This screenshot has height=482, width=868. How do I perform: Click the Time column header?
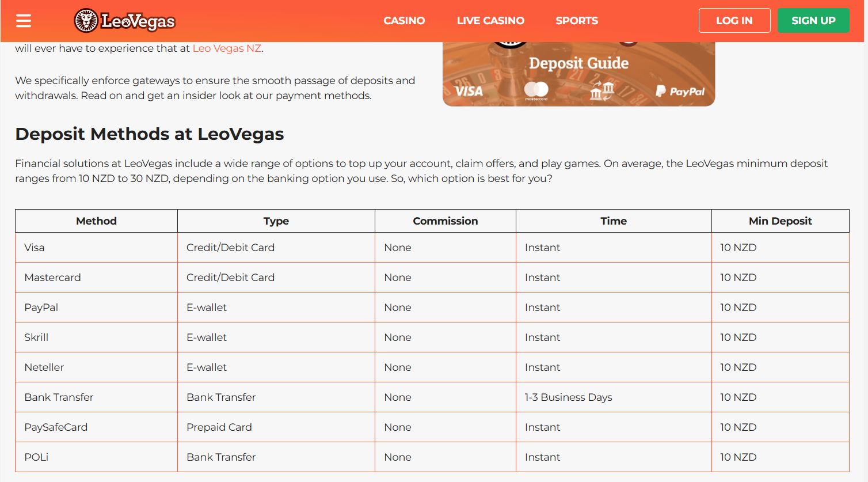pos(614,221)
